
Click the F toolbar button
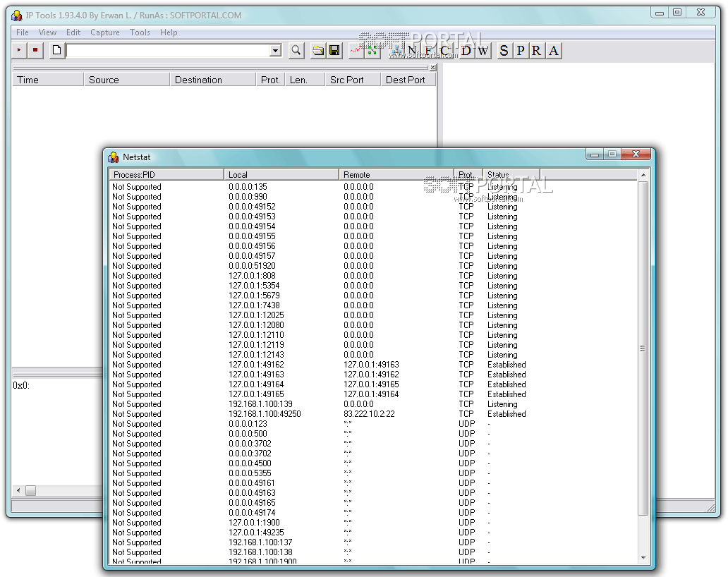click(428, 50)
